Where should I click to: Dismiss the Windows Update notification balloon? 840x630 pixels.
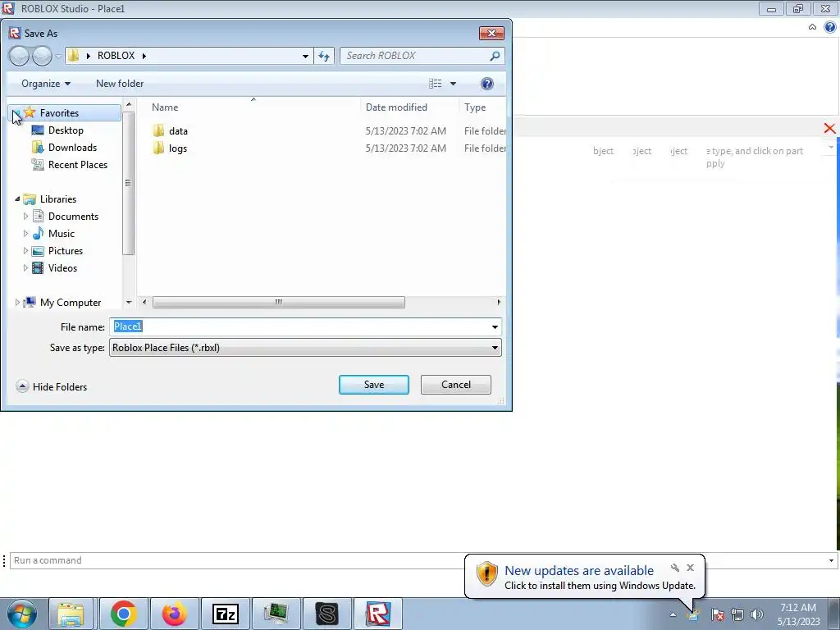pos(690,568)
